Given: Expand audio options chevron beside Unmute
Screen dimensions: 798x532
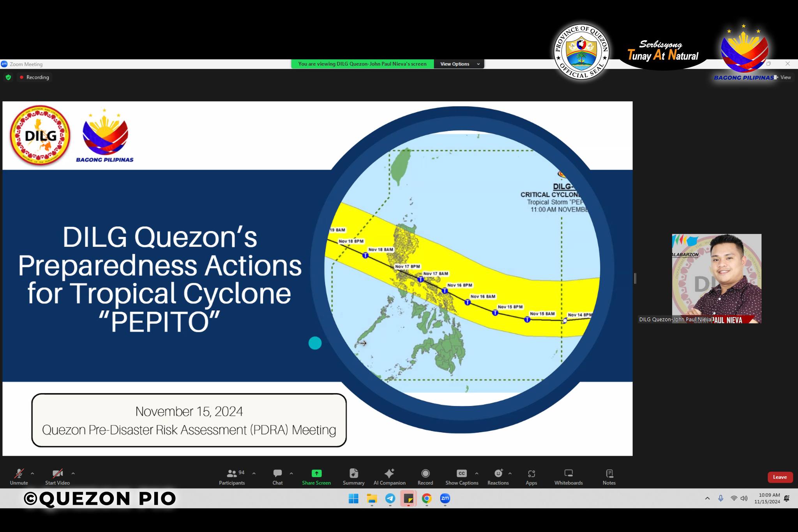Looking at the screenshot, I should [x=32, y=474].
